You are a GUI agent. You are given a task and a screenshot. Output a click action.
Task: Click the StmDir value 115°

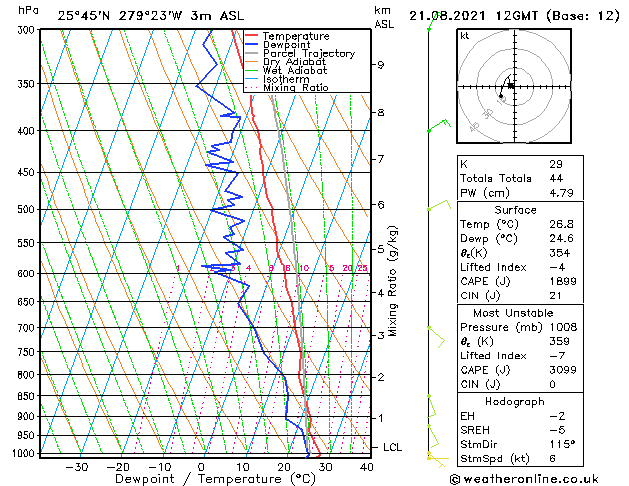(561, 444)
